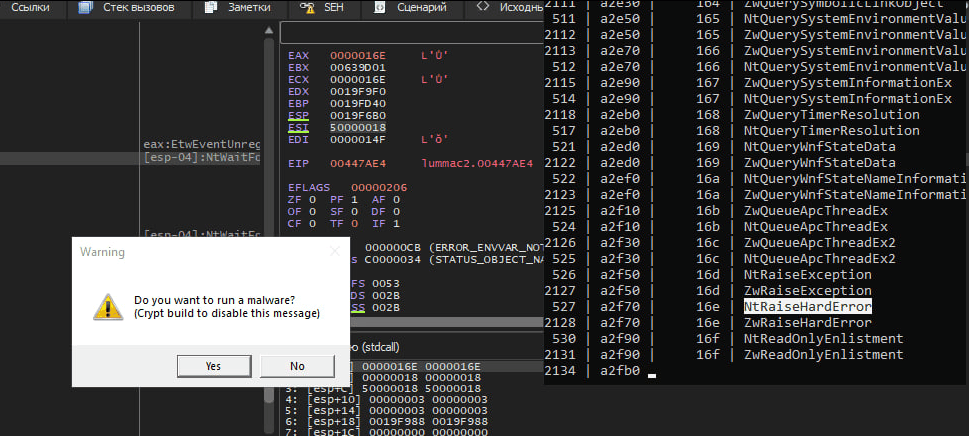Click the eax:EtwEventUnreg comment line
This screenshot has width=969, height=436.
(201, 144)
